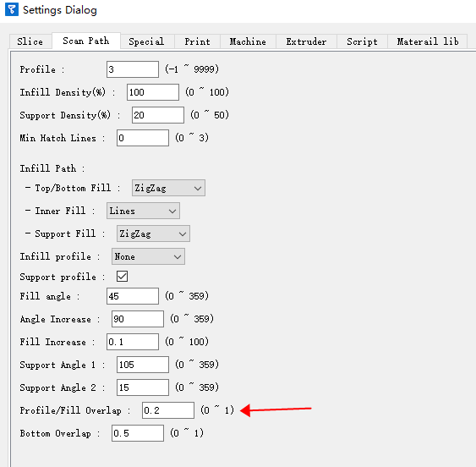The height and width of the screenshot is (467, 476).
Task: Switch to the Slice tab
Action: coord(30,41)
